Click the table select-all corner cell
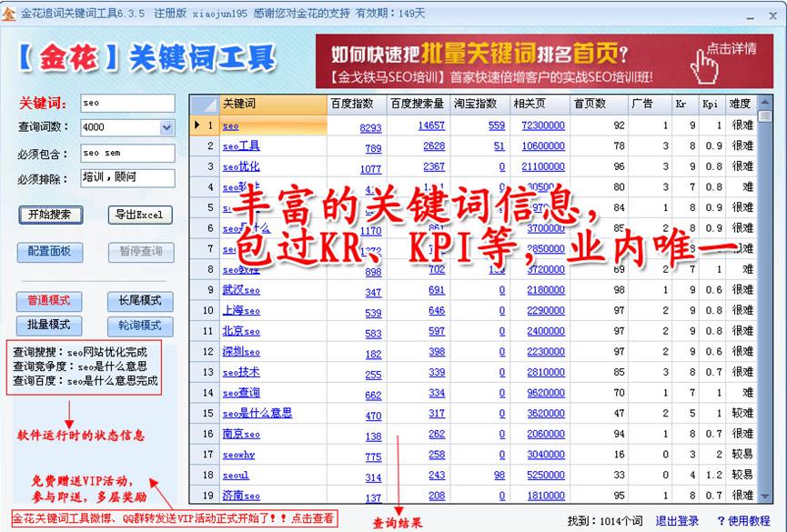The height and width of the screenshot is (532, 787). 205,104
